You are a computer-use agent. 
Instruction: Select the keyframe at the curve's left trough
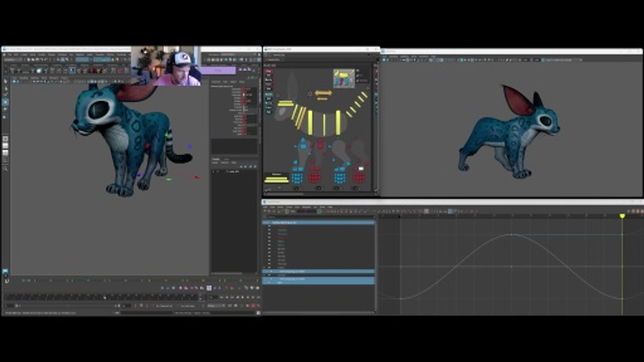[400, 299]
